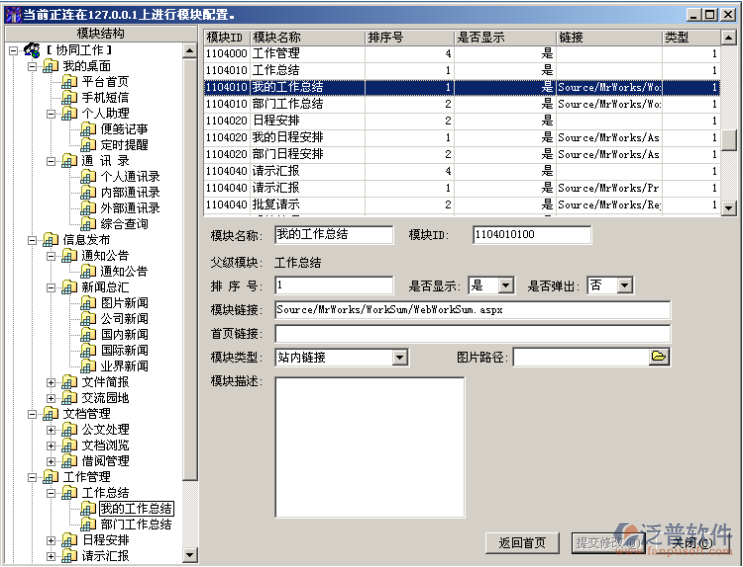Click the 内部通讯录 folder icon

(x=88, y=192)
